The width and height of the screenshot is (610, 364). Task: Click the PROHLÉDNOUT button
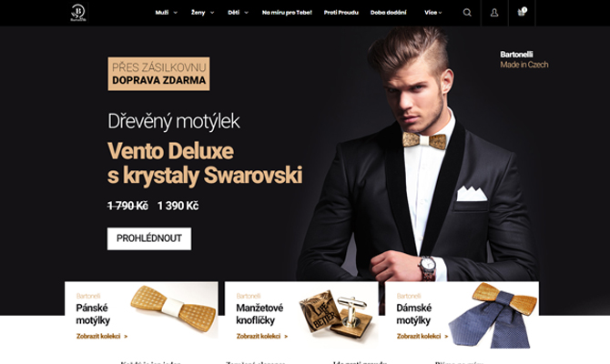pos(149,238)
